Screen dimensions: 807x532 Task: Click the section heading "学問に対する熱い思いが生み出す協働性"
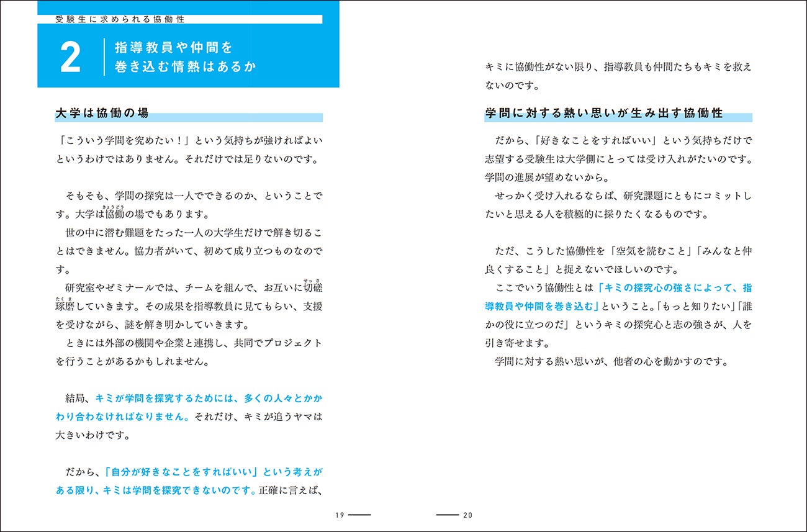click(604, 114)
